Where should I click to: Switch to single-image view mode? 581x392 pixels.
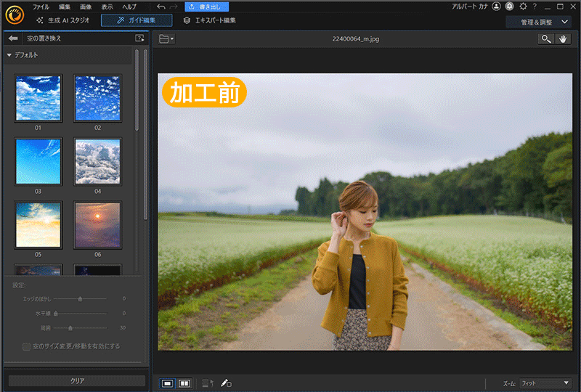(x=168, y=383)
